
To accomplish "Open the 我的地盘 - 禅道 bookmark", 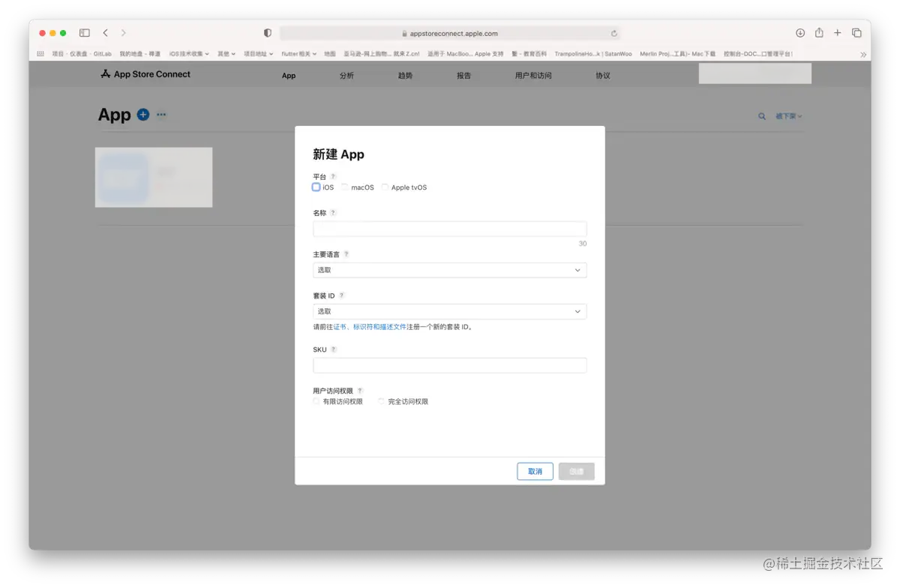I will pyautogui.click(x=139, y=54).
